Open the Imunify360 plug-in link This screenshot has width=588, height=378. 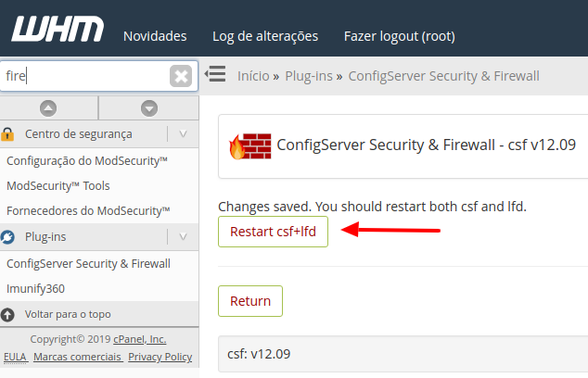pos(35,288)
